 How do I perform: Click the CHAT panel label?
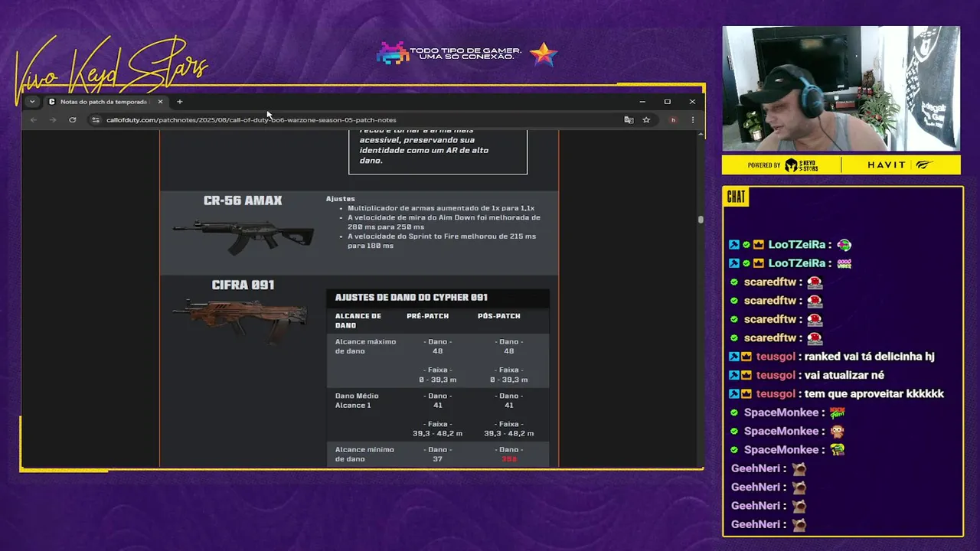pyautogui.click(x=736, y=197)
